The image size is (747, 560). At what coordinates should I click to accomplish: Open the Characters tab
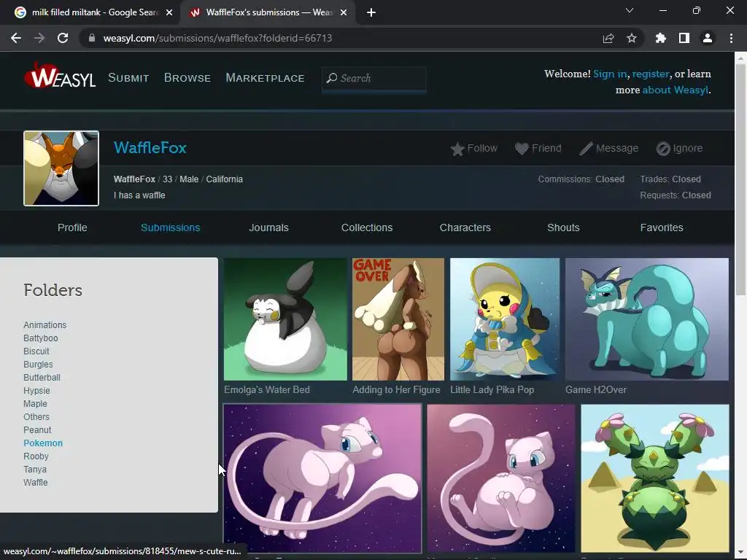point(465,227)
